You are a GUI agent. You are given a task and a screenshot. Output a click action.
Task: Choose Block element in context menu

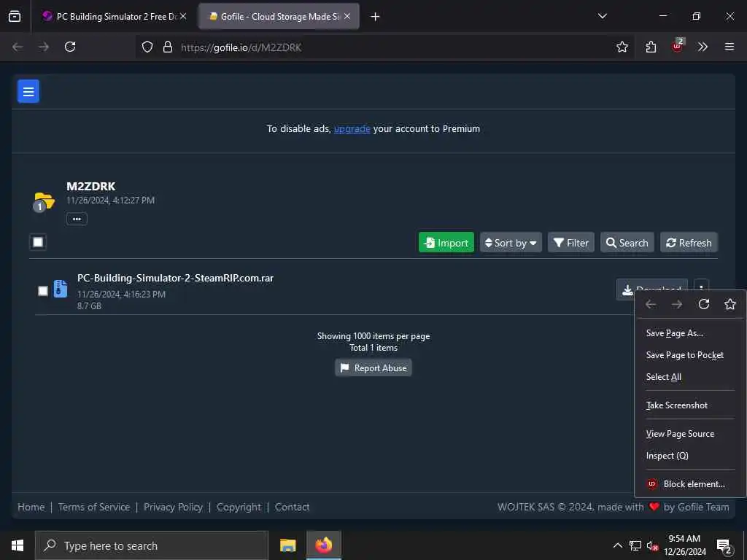point(690,484)
